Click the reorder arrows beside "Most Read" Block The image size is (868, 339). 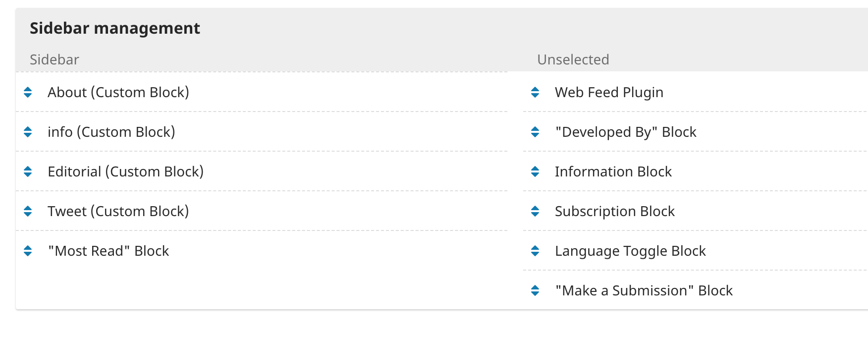[x=28, y=251]
